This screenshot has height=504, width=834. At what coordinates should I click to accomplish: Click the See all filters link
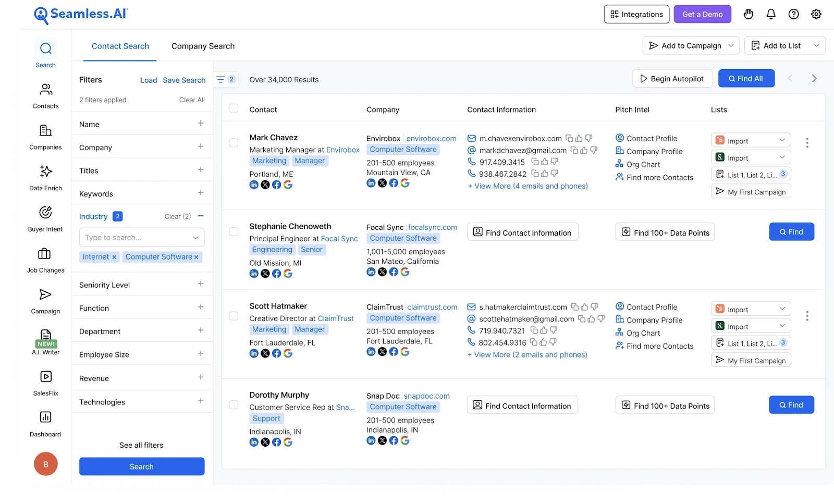pos(141,445)
